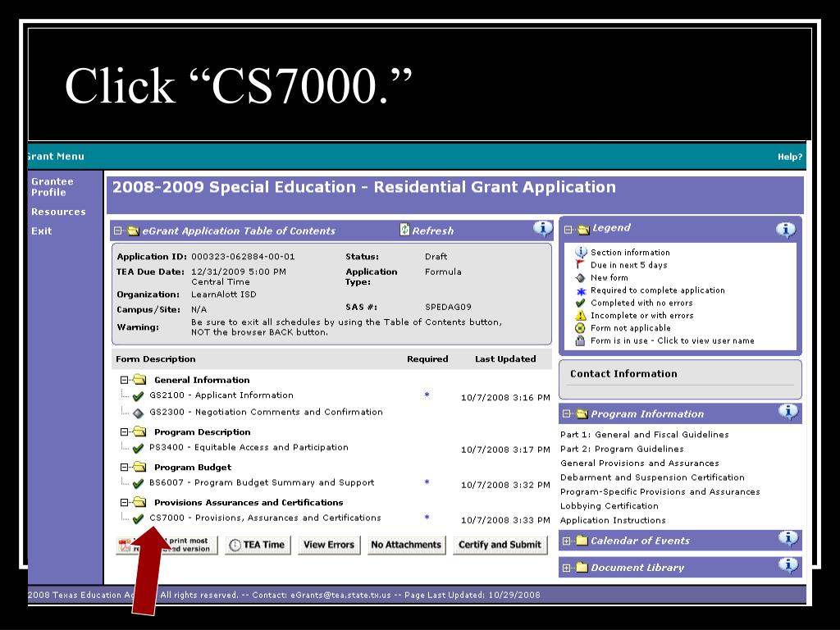Collapse the Legend panel
840x630 pixels.
coord(568,230)
